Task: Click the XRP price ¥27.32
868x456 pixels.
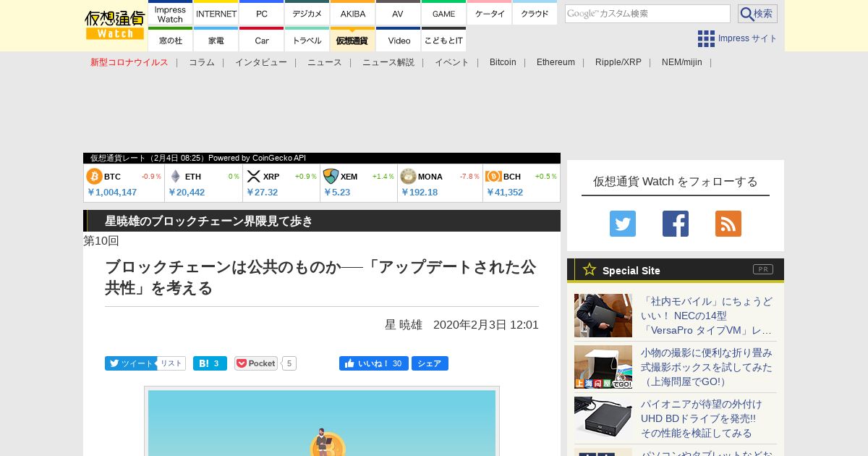Action: [262, 193]
